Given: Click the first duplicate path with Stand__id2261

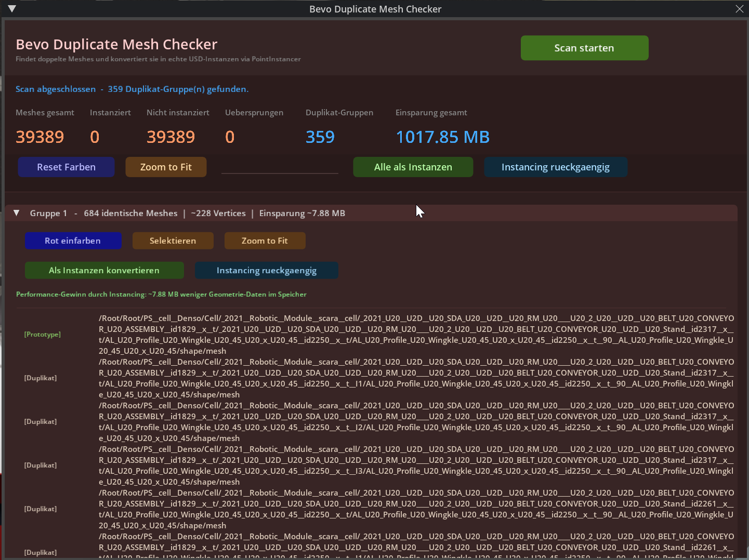Looking at the screenshot, I should (416, 509).
